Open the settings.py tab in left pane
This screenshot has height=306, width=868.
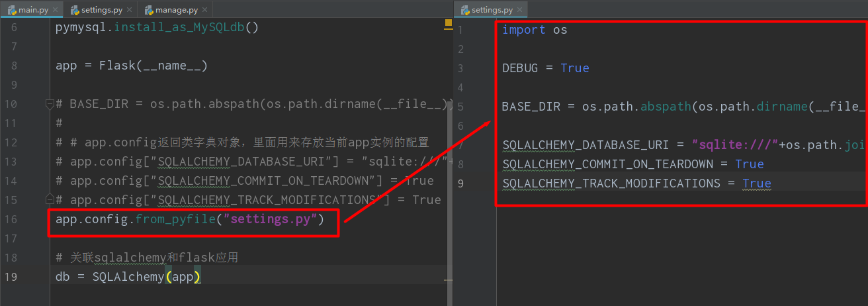(101, 10)
